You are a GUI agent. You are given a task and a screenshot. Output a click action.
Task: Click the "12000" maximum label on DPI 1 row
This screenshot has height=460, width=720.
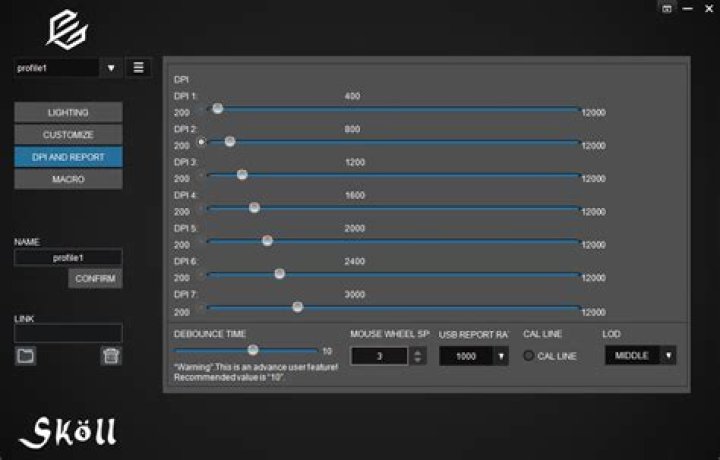(x=593, y=112)
